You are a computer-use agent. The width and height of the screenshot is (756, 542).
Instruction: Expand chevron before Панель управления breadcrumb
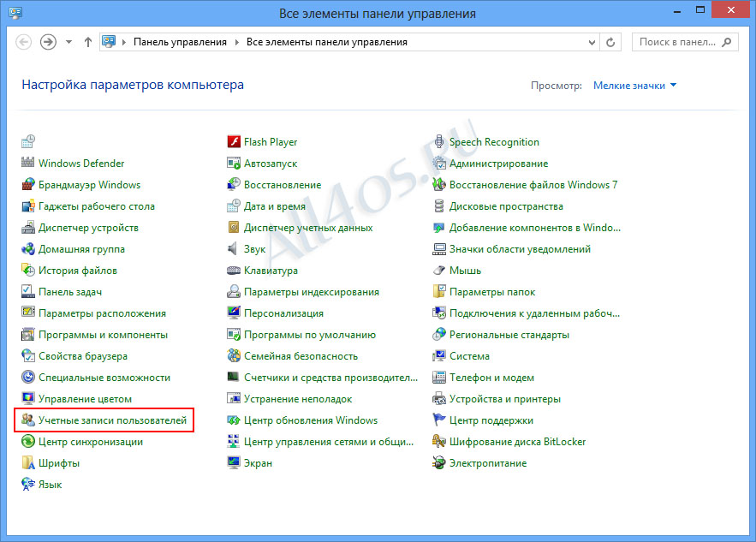124,43
